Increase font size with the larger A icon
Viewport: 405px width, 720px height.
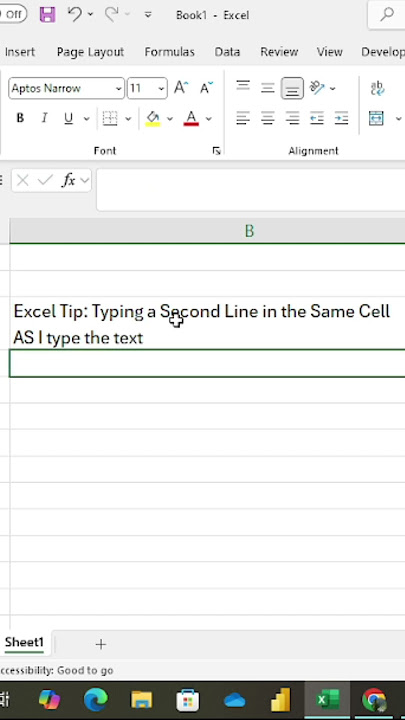(x=181, y=88)
